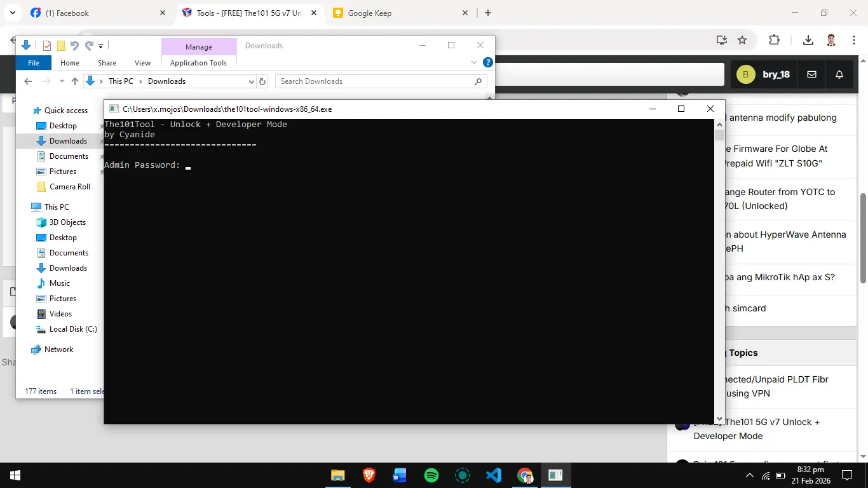Check battery status tray icon
868x488 pixels.
click(782, 475)
